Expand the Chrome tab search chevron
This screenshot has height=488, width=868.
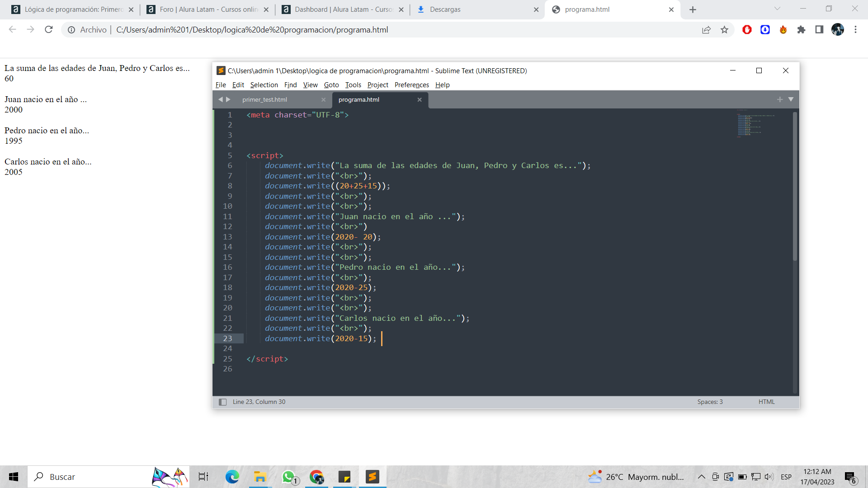777,9
